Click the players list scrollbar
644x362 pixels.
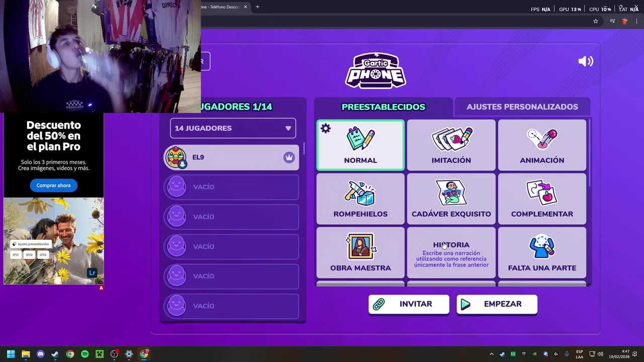tap(303, 148)
